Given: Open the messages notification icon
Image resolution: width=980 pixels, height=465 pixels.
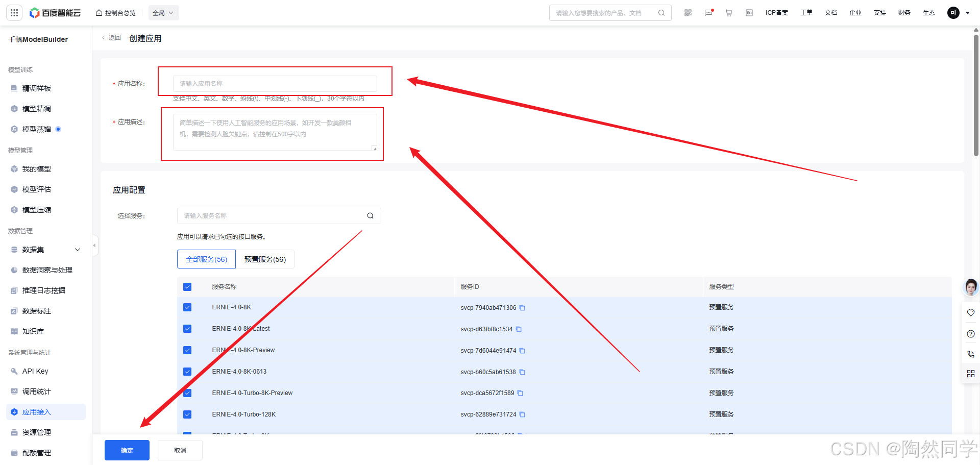Looking at the screenshot, I should pyautogui.click(x=708, y=13).
